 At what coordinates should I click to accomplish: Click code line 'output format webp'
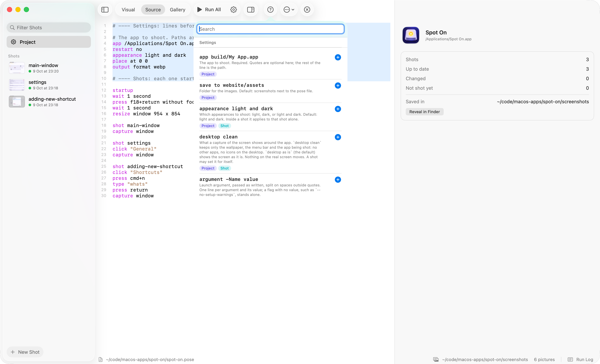click(139, 67)
